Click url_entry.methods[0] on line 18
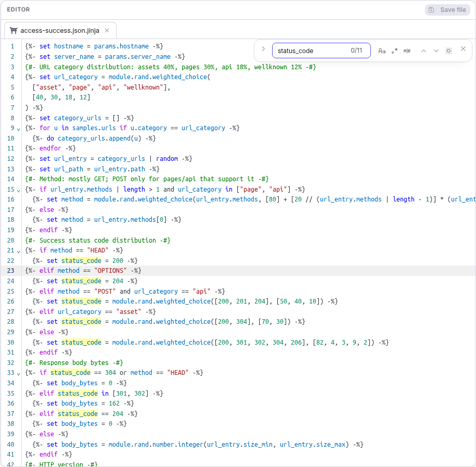Viewport: 476px width, 467px height. click(131, 220)
